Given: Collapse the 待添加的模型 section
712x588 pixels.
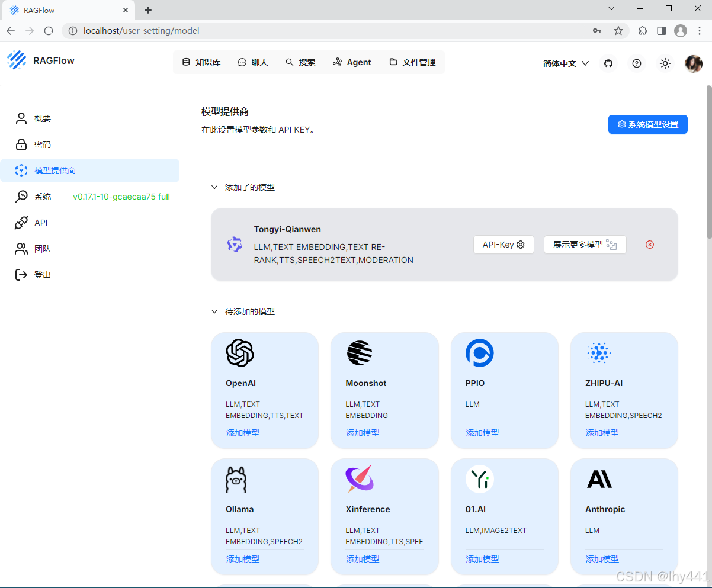Looking at the screenshot, I should (x=214, y=311).
